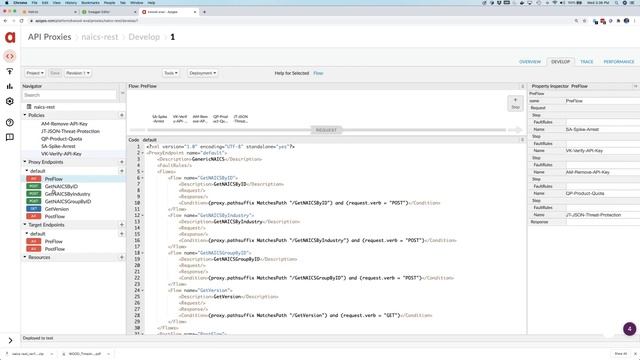Collapse the Target Endpoints section
Image resolution: width=640 pixels, height=360 pixels.
(x=25, y=224)
